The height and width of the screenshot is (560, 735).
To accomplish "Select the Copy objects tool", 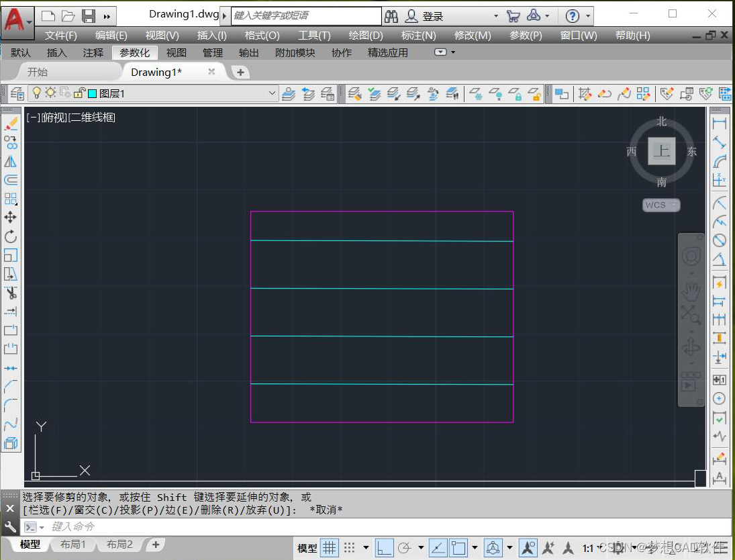I will point(11,142).
